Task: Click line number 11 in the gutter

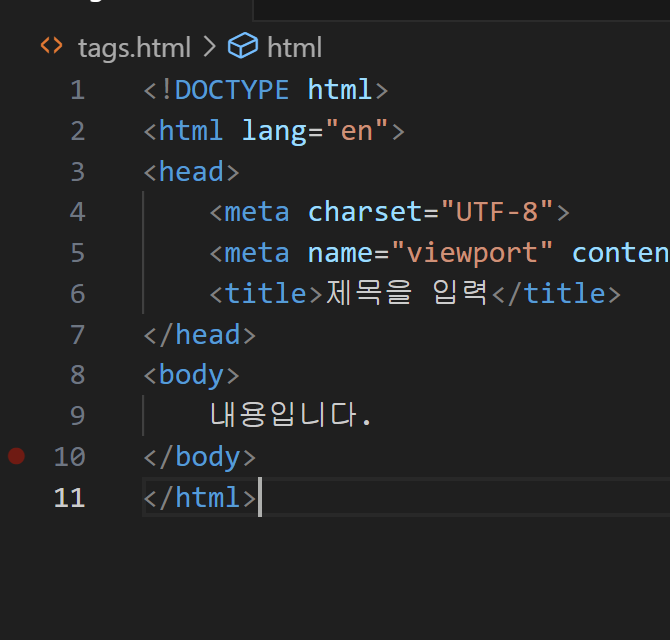Action: [x=70, y=498]
